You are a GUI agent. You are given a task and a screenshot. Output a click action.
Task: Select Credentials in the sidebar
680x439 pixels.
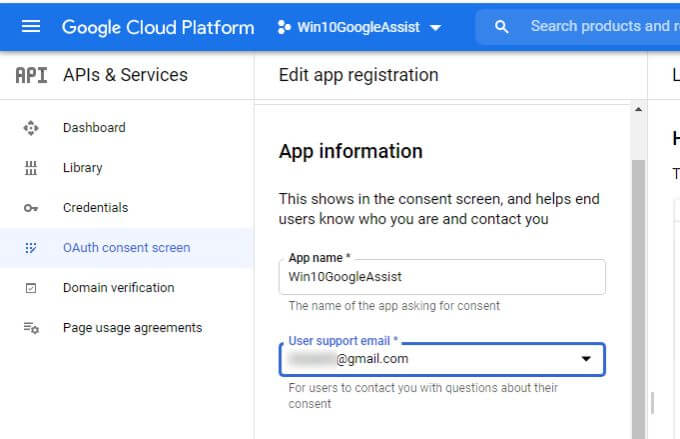95,208
